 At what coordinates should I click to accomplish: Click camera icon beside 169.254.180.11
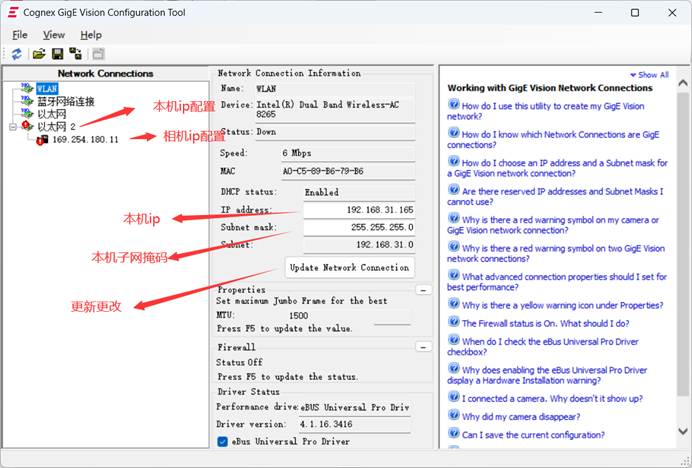(42, 140)
